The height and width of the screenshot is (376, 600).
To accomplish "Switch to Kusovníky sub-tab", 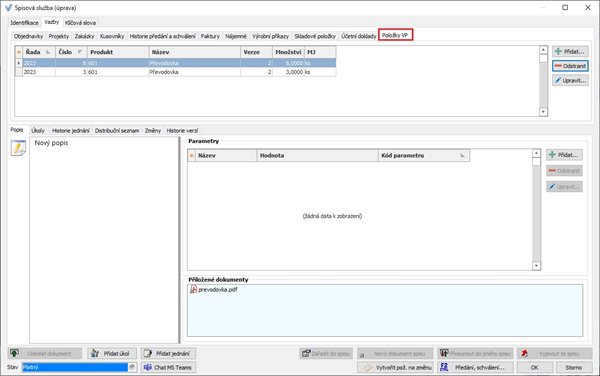I will 112,36.
